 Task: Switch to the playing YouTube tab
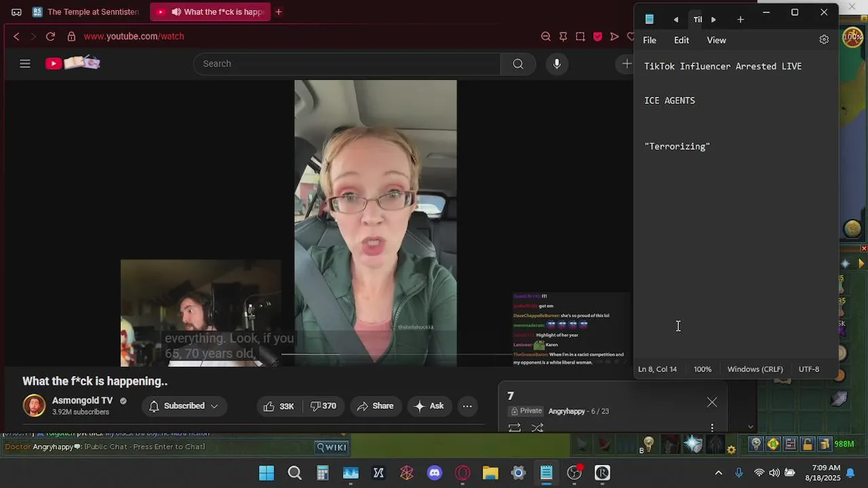point(210,12)
